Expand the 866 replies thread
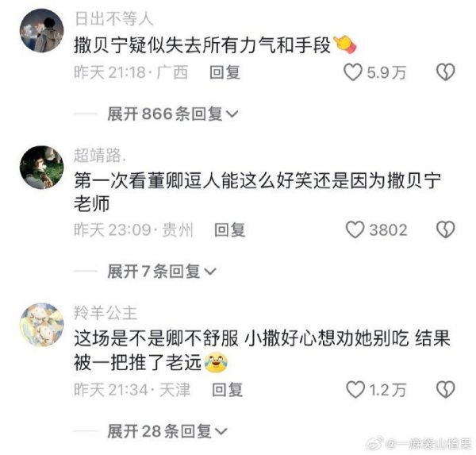Image resolution: width=476 pixels, height=455 pixels. click(x=173, y=114)
